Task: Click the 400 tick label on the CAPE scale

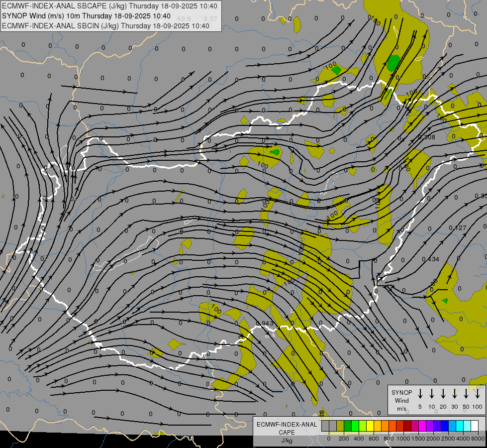Action: tap(359, 439)
